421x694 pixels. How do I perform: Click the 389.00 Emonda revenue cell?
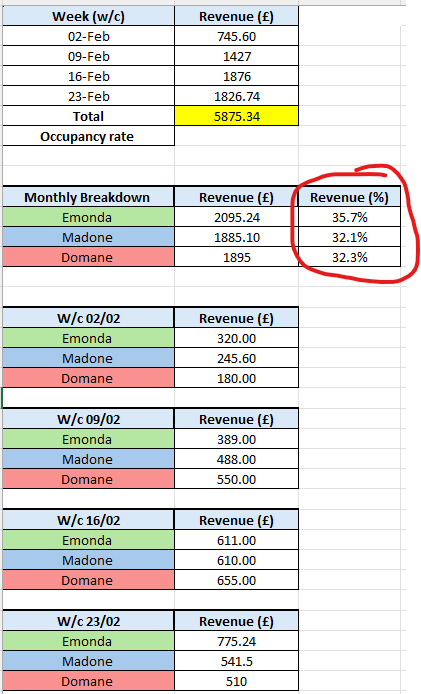tap(236, 439)
